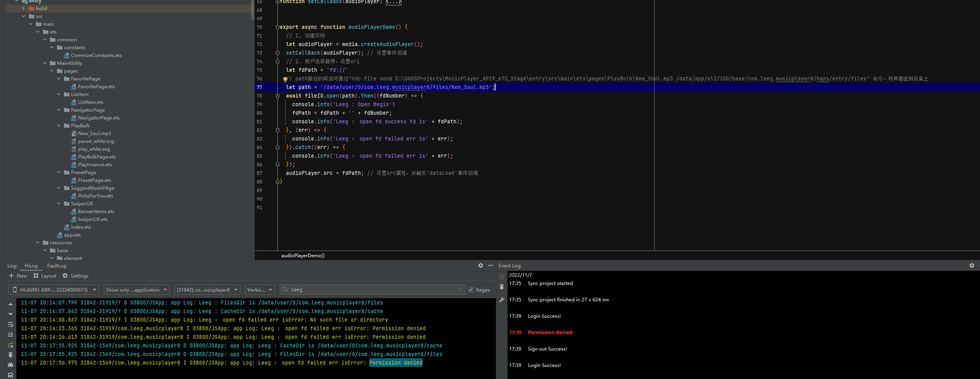The height and width of the screenshot is (379, 980).
Task: Click the red Permission denied event entry
Action: pos(550,333)
